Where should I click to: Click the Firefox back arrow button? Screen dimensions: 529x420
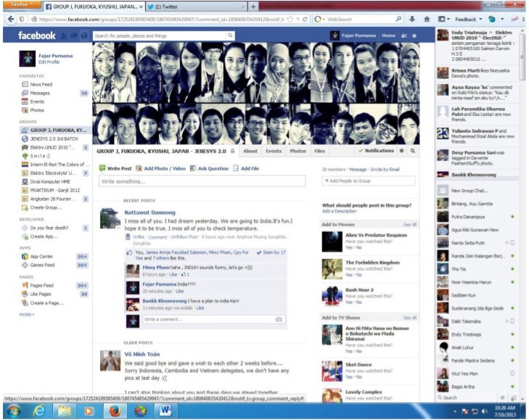coord(11,20)
